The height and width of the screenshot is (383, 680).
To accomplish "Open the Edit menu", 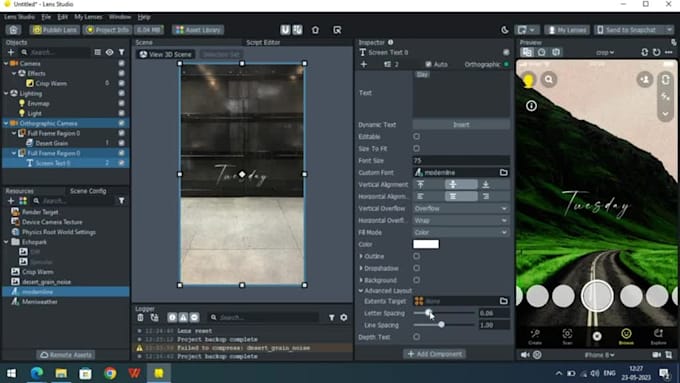I will point(62,17).
